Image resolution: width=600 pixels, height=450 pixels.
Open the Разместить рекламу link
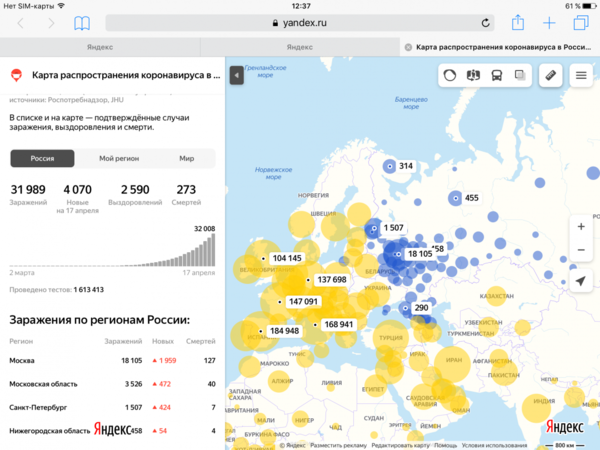338,445
